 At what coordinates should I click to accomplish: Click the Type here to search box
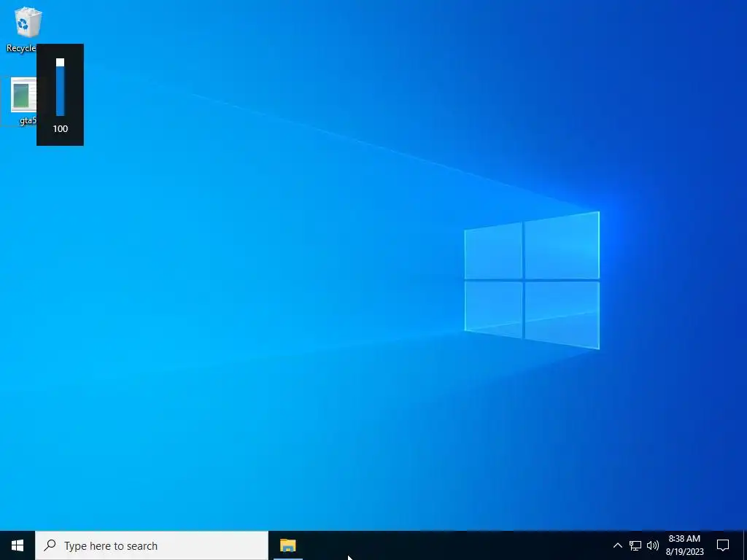click(x=152, y=545)
